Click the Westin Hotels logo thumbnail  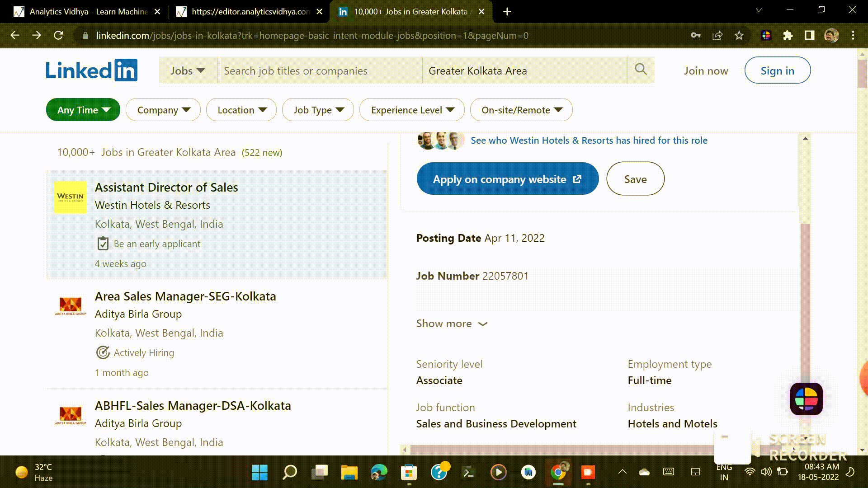(x=71, y=197)
